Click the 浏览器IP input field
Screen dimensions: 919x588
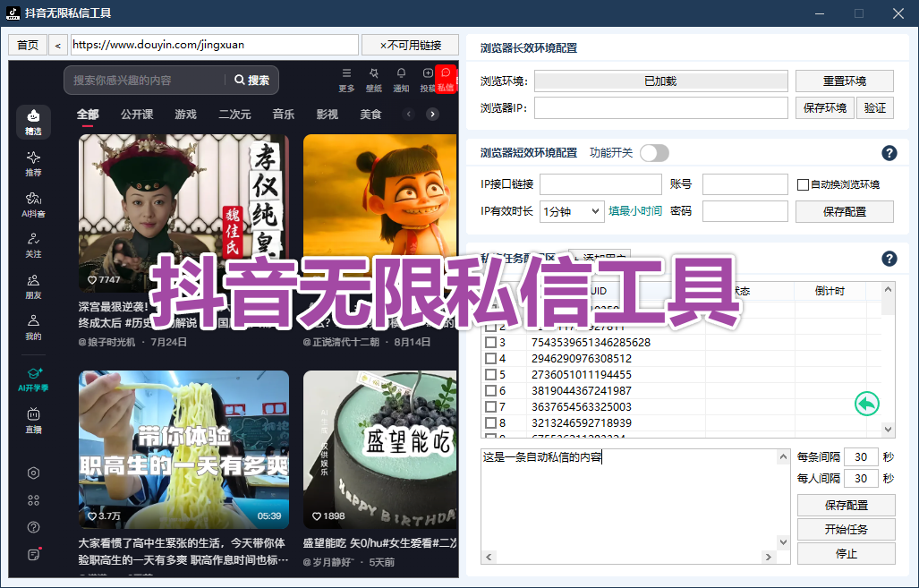[661, 107]
